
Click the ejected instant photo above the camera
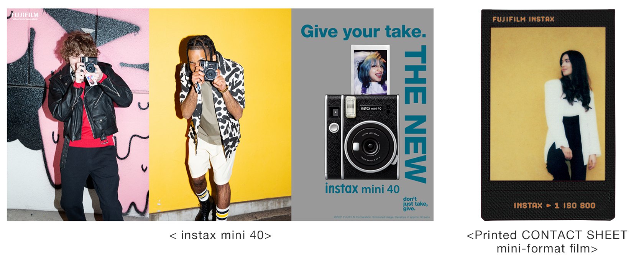[370, 70]
